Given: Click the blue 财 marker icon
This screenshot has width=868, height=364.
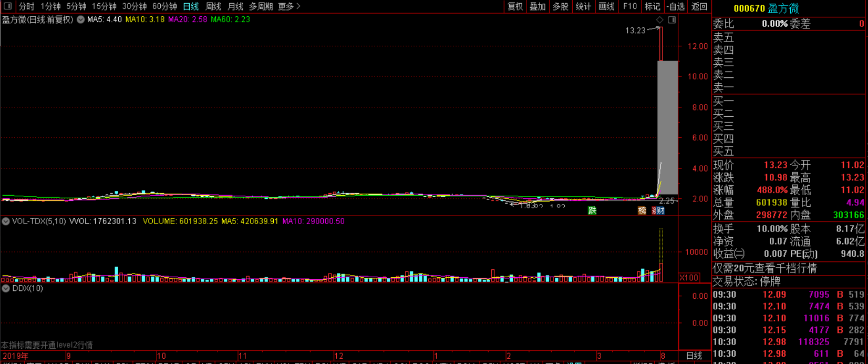Looking at the screenshot, I should coord(660,210).
